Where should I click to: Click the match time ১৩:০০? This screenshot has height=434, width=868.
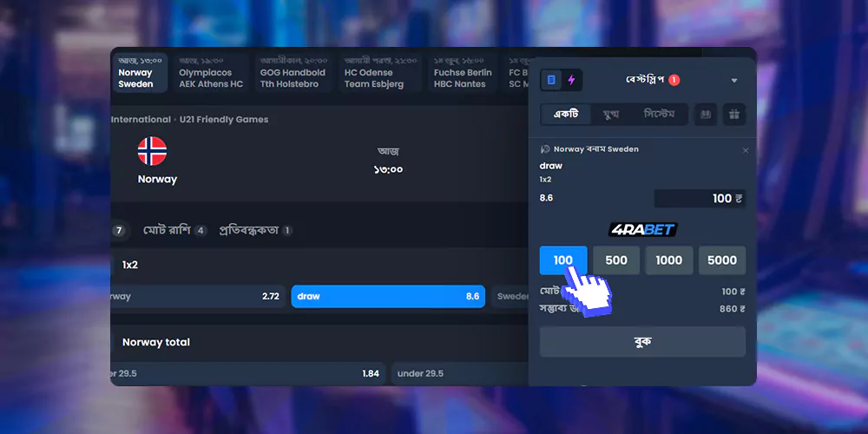[x=388, y=169]
